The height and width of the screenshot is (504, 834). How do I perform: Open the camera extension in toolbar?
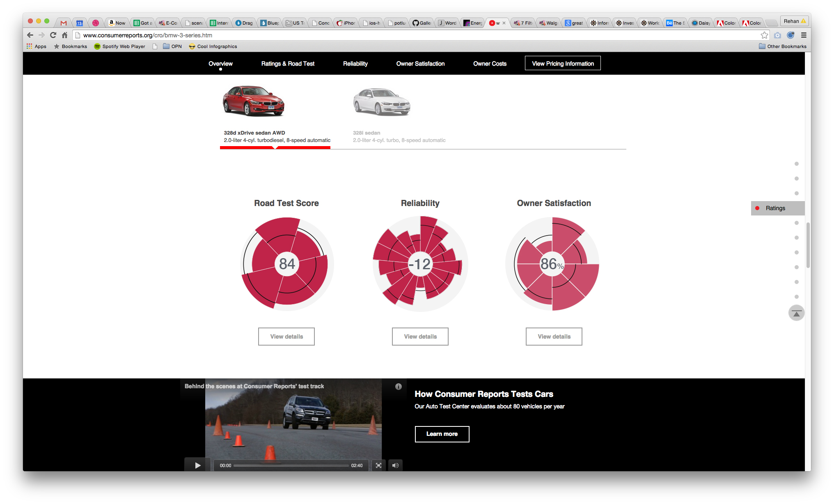coord(777,35)
